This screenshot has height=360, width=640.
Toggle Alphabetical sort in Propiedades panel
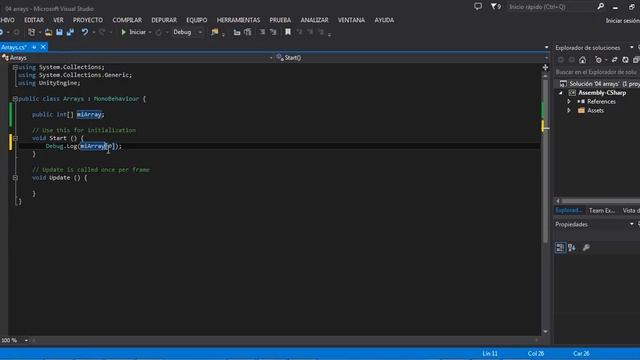point(571,247)
